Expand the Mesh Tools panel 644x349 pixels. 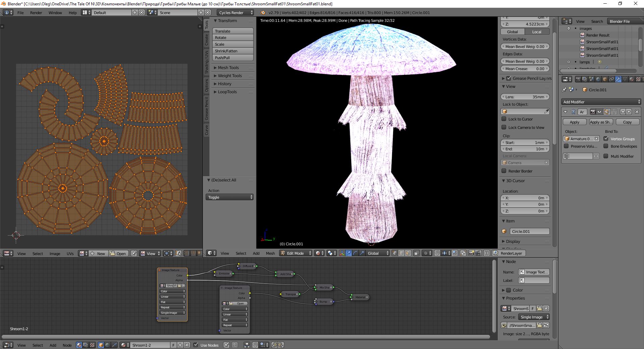tap(228, 67)
